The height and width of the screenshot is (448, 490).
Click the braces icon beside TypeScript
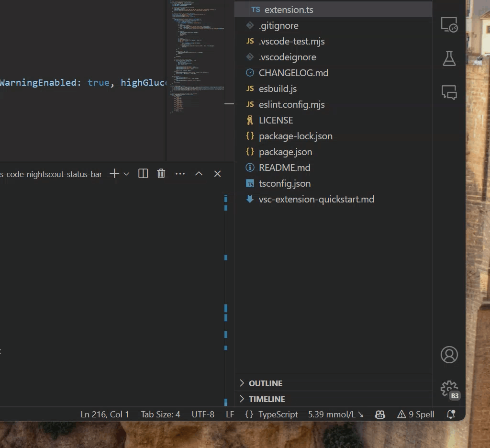[x=249, y=414]
